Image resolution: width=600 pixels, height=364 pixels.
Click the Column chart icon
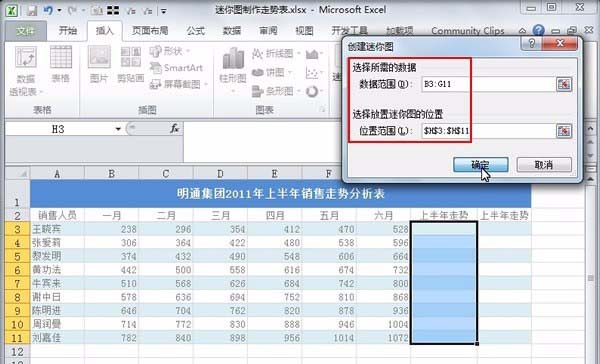[233, 69]
